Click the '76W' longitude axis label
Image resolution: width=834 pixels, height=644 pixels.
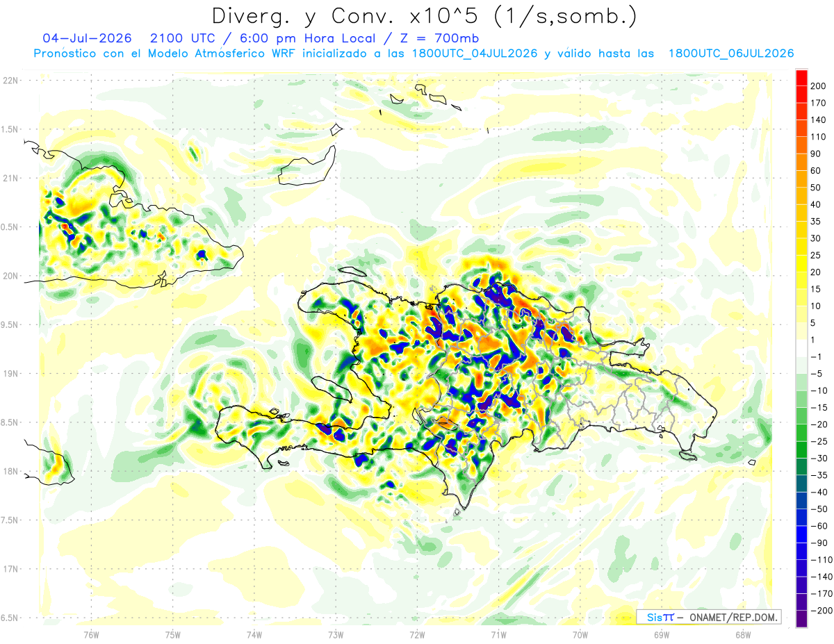(91, 634)
